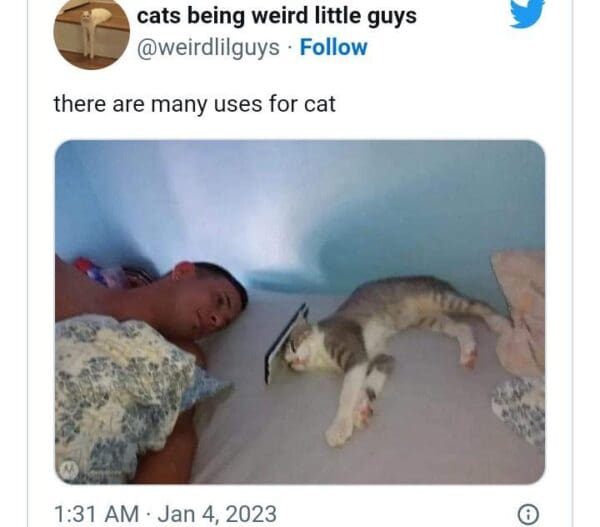Click the Jan 4, 2023 date
Image resolution: width=600 pixels, height=527 pixels.
click(x=217, y=514)
